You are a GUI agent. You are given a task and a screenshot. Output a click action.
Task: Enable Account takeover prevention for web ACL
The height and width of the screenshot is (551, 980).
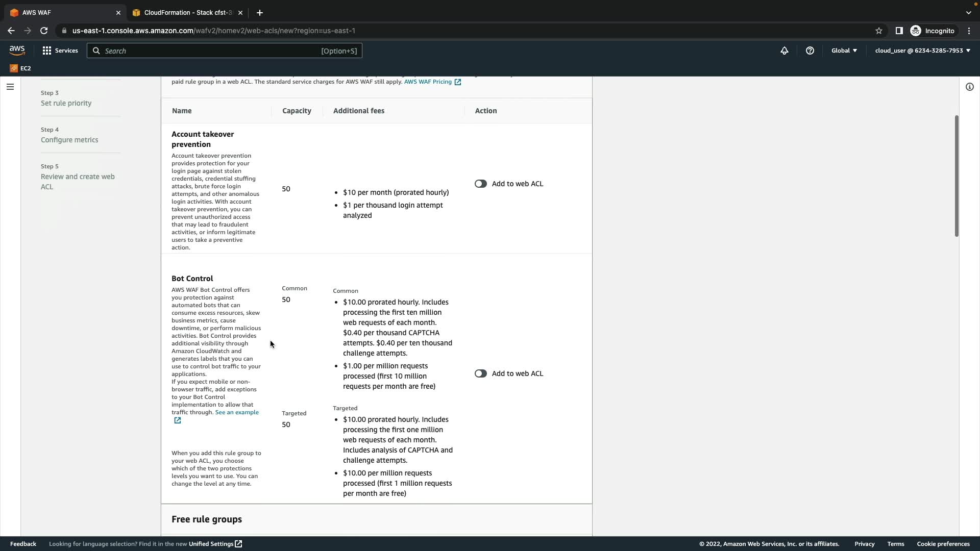point(480,184)
